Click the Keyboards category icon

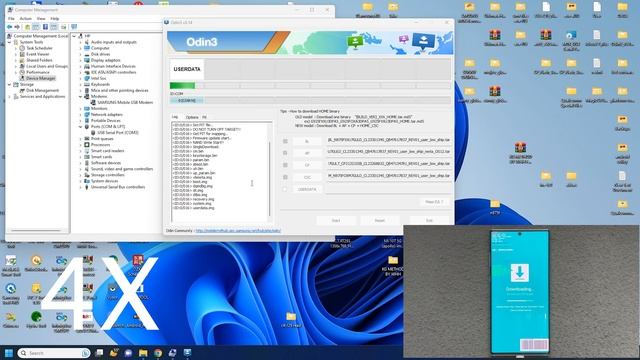point(87,84)
